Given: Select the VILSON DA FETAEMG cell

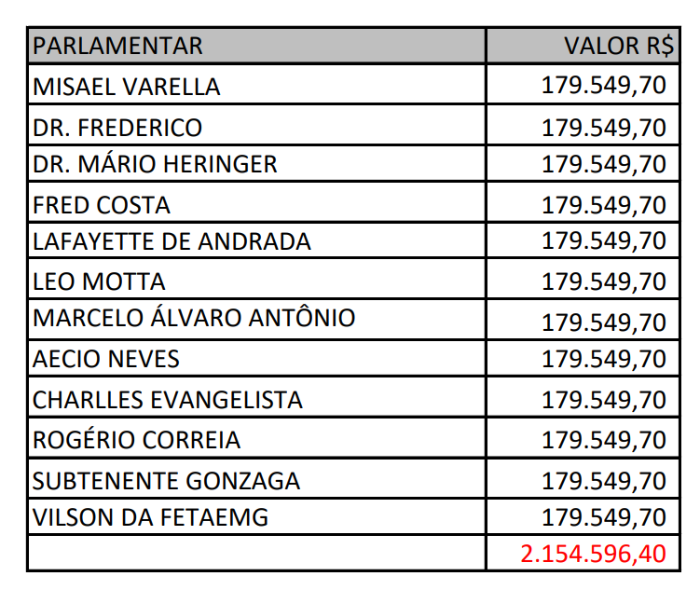Looking at the screenshot, I should click(x=150, y=517).
